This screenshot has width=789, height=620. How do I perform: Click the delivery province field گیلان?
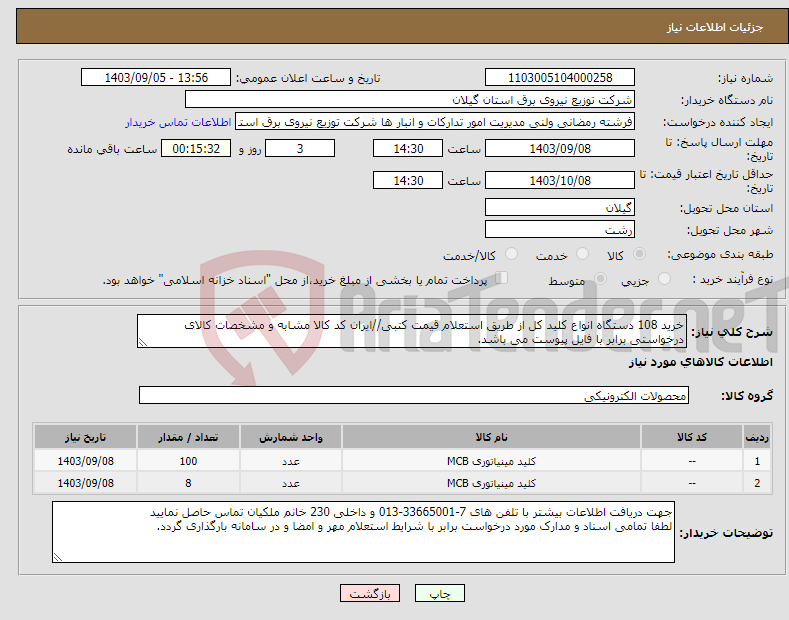pyautogui.click(x=560, y=207)
